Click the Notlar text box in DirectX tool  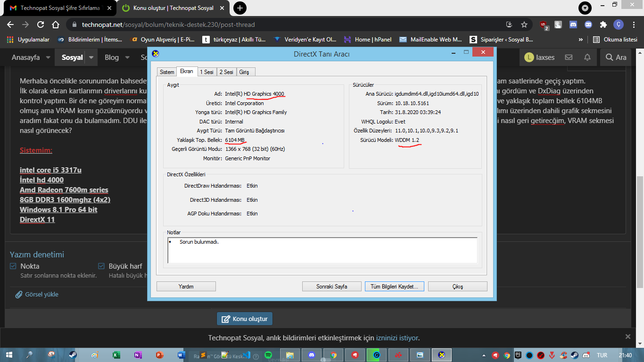coord(322,250)
